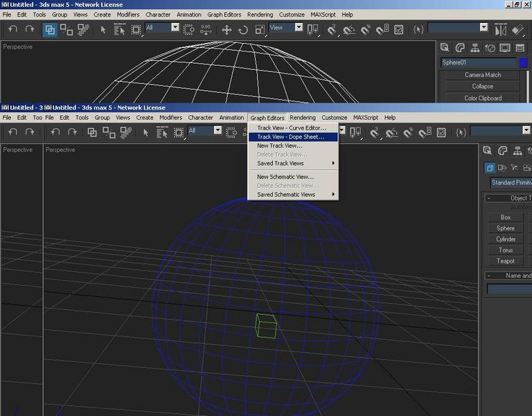
Task: Toggle Percent Snap in lower window toolbar
Action: point(408,132)
